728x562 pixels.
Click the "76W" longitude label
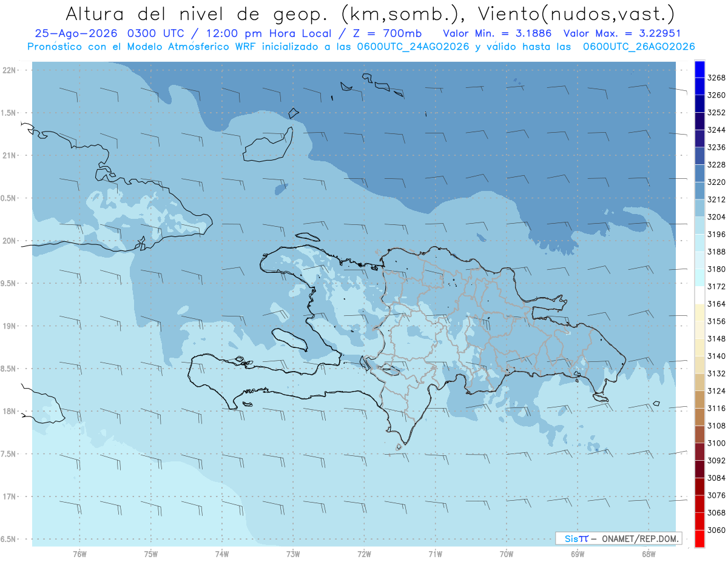[x=79, y=554]
